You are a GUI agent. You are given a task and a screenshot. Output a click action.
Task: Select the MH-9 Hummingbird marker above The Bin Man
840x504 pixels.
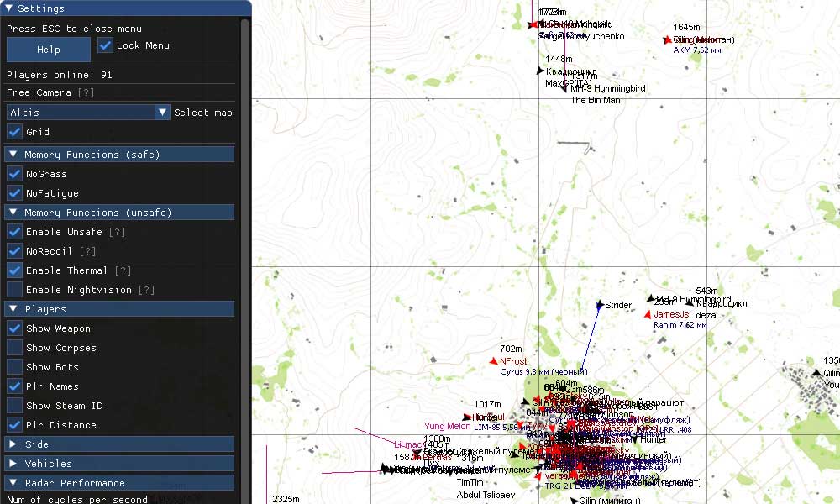coord(564,89)
